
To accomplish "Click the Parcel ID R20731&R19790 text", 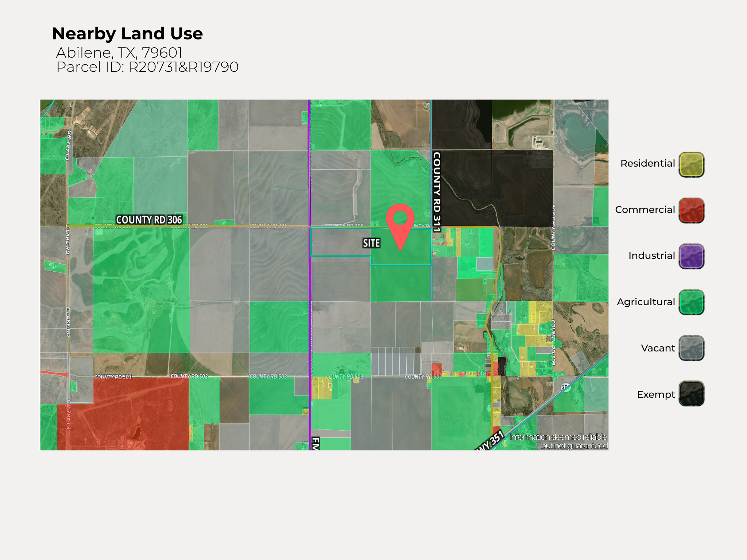I will [147, 67].
